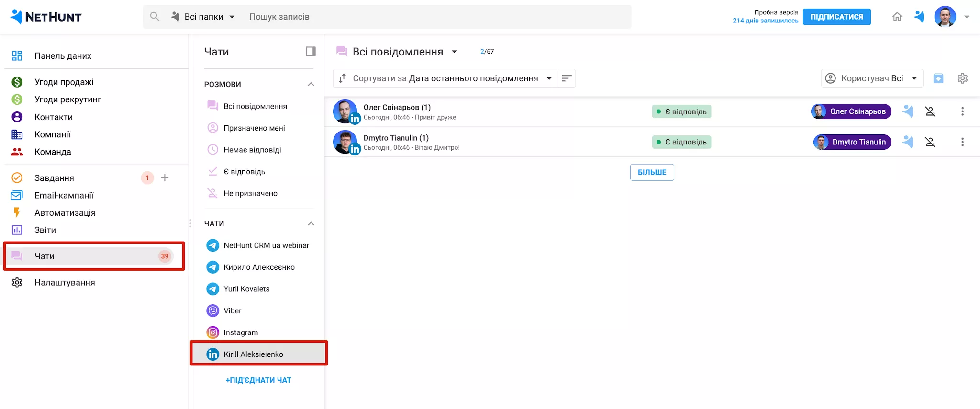Image resolution: width=980 pixels, height=409 pixels.
Task: Open the user profile avatar menu
Action: (x=945, y=17)
